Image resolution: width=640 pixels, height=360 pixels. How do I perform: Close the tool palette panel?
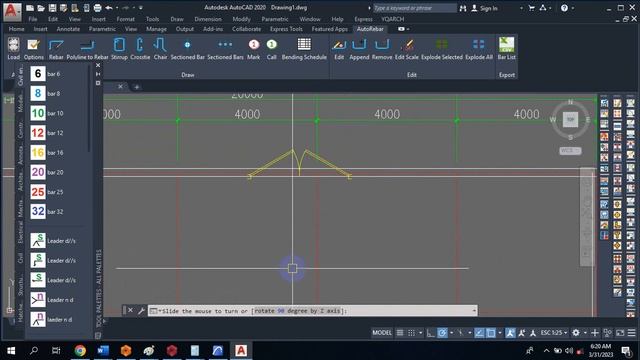click(98, 65)
